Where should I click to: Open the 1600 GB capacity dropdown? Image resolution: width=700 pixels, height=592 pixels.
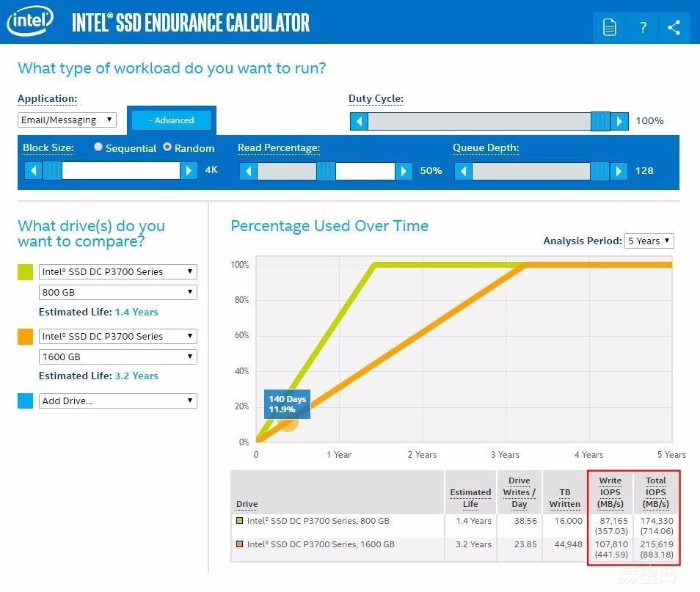[118, 357]
